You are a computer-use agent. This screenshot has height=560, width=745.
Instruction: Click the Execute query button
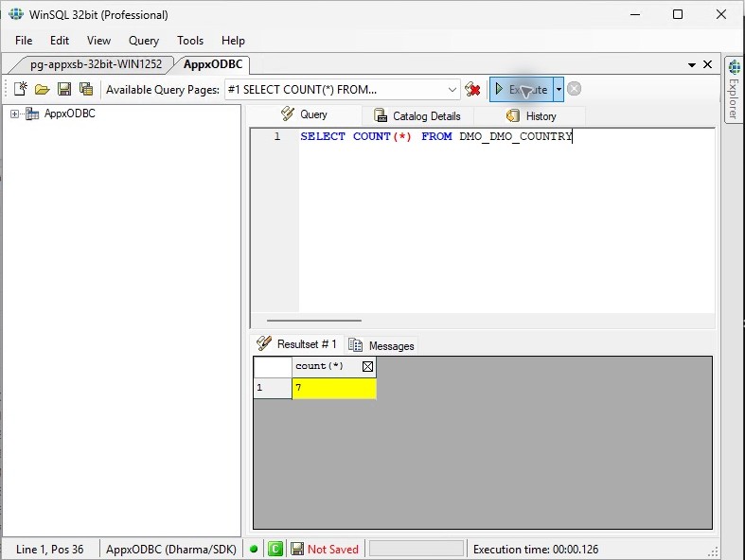point(522,89)
